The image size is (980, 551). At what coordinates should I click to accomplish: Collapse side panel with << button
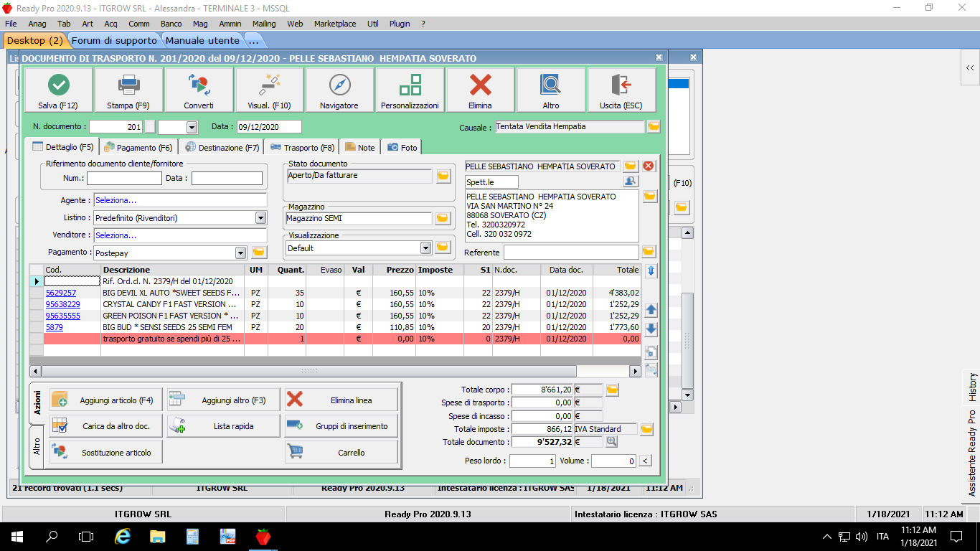(x=970, y=67)
